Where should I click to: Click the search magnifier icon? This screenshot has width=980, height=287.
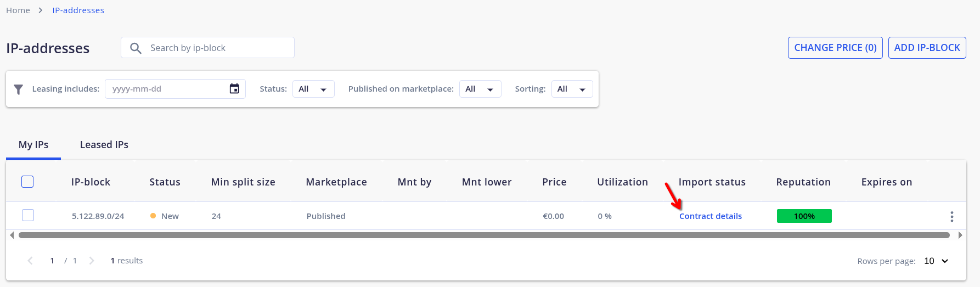pos(136,48)
